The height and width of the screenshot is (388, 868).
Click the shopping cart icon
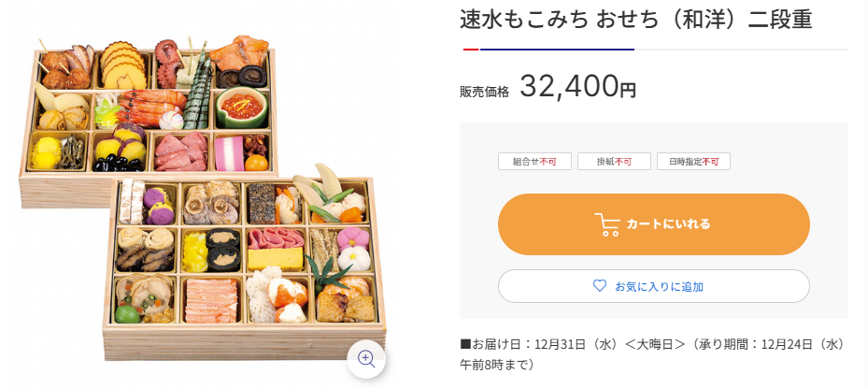(x=606, y=224)
